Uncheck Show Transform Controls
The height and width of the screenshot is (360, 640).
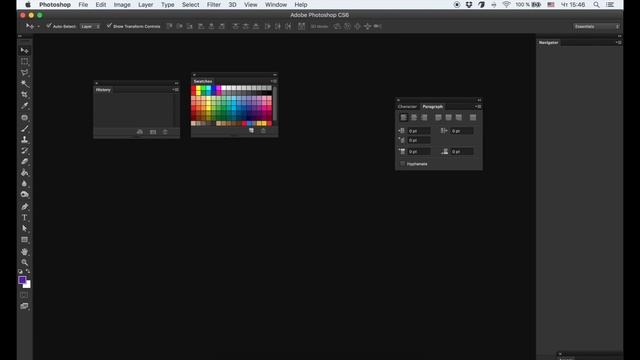[109, 26]
